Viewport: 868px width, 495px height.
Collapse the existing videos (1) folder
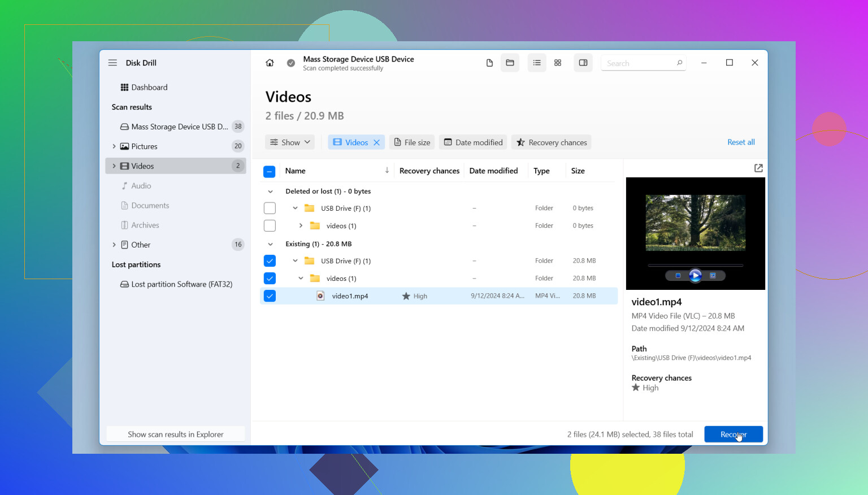point(301,278)
